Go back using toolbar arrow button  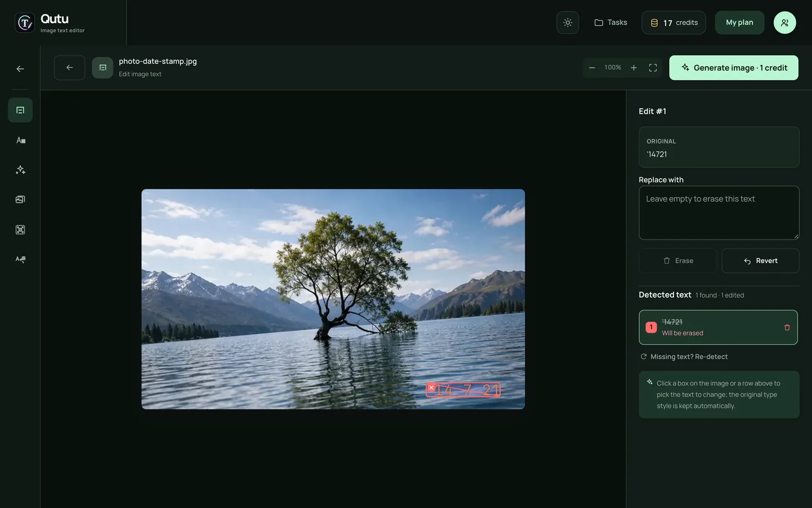coord(70,68)
